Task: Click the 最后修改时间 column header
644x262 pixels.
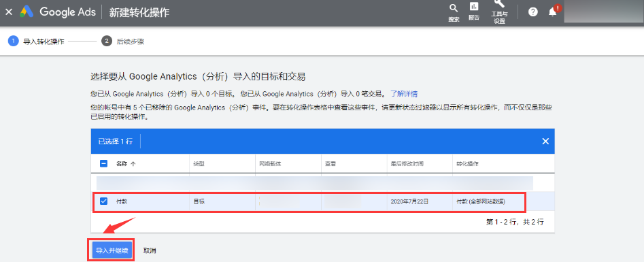Action: [x=407, y=164]
